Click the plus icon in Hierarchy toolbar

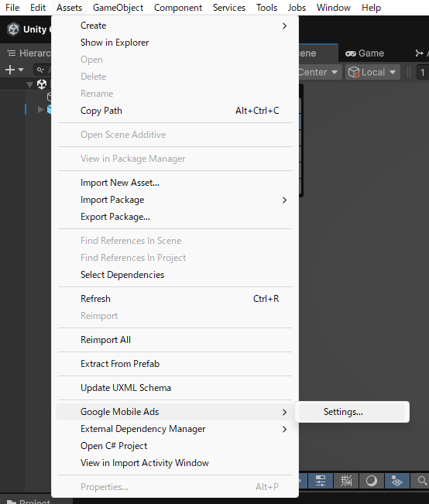(x=10, y=70)
